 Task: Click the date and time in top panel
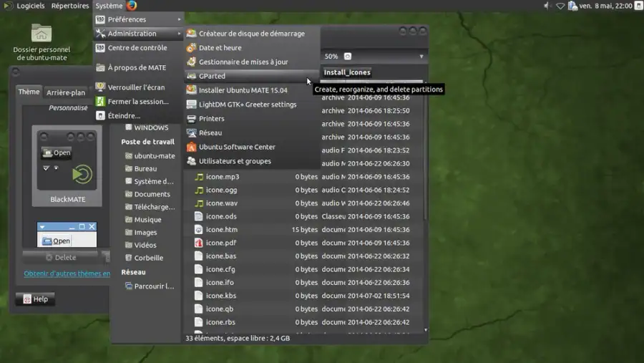click(x=606, y=6)
